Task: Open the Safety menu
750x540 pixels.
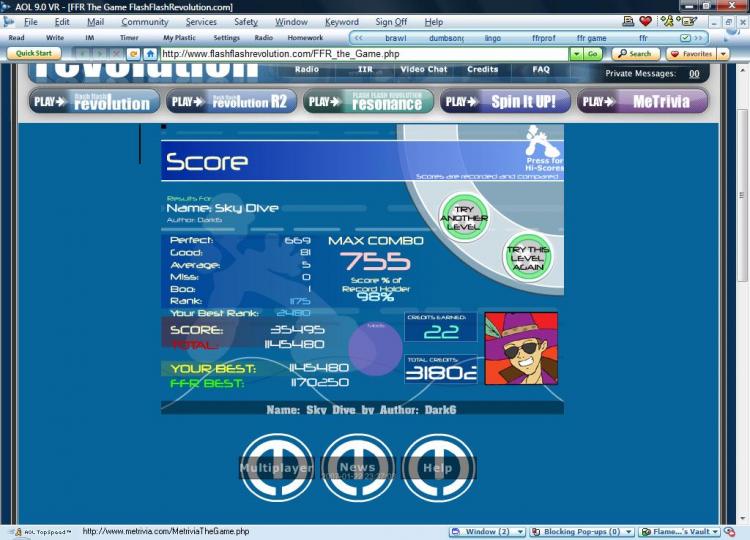Action: pos(246,22)
